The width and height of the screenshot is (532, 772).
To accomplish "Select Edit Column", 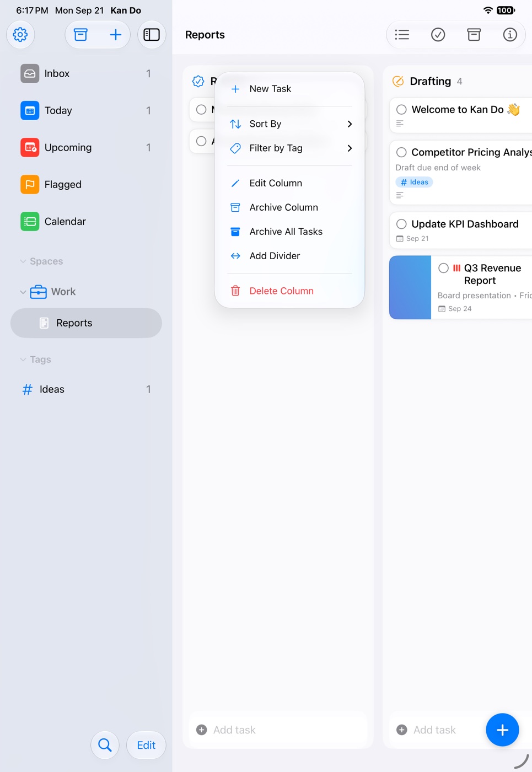I will click(290, 183).
